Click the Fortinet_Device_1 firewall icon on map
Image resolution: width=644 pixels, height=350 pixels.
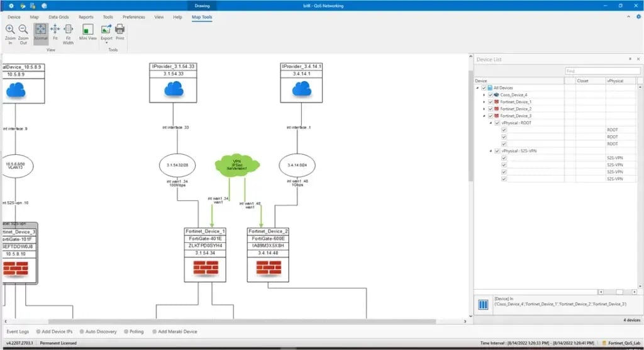click(x=206, y=270)
